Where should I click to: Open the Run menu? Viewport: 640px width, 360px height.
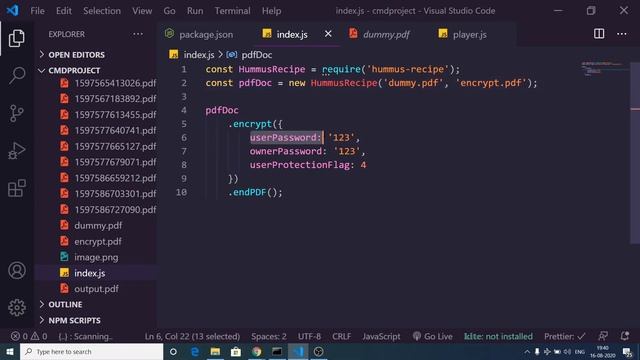click(195, 11)
